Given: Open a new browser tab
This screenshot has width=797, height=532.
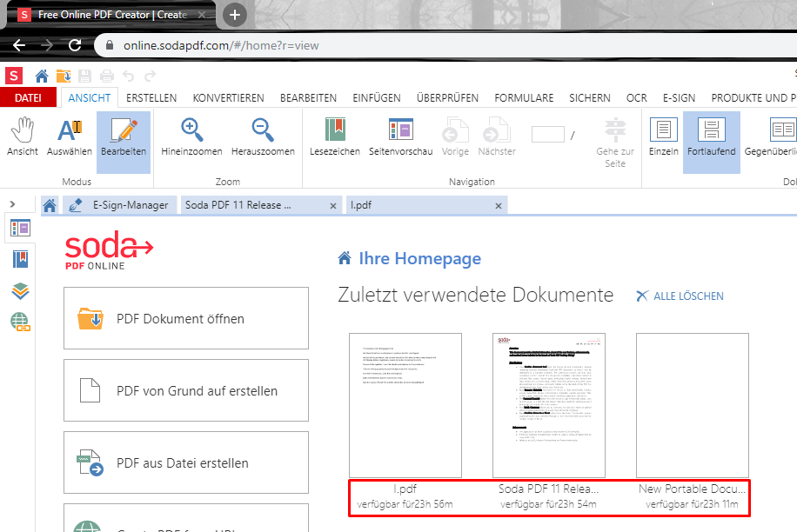Looking at the screenshot, I should point(234,15).
